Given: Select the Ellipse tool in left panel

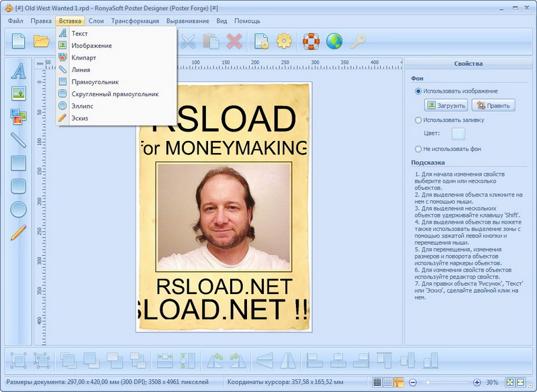Looking at the screenshot, I should pos(19,209).
